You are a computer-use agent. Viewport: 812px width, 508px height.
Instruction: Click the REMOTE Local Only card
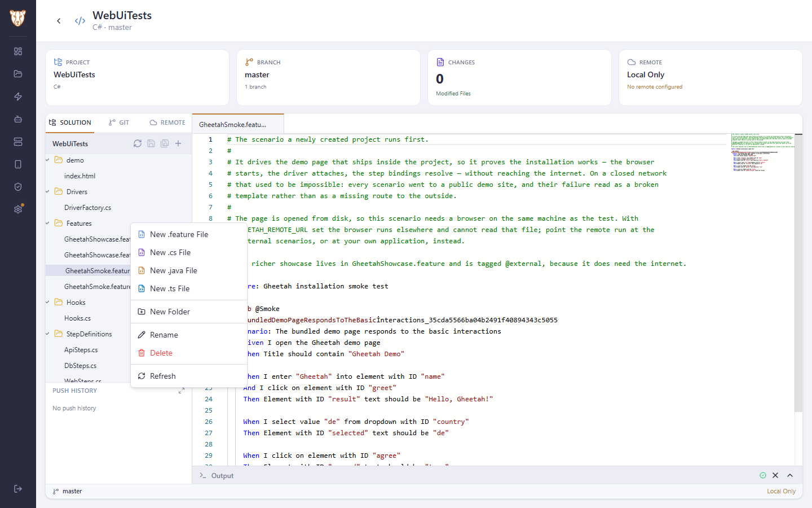(x=710, y=77)
